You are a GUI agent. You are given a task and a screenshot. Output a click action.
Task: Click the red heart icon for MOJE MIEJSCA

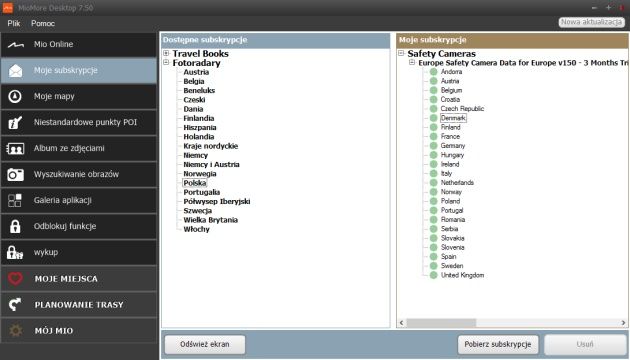point(15,278)
